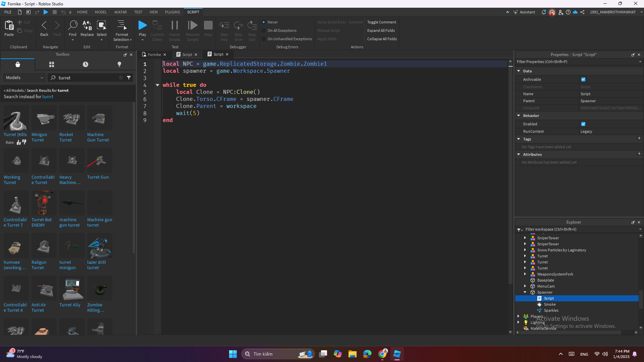Add a new attribute with plus icon

(x=639, y=154)
